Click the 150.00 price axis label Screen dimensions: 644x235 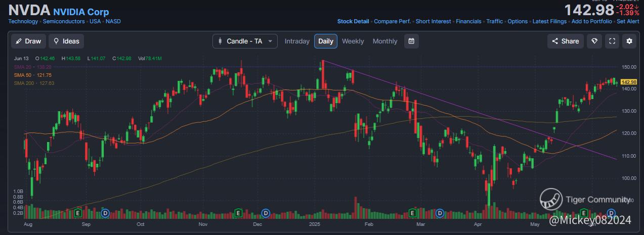point(629,67)
